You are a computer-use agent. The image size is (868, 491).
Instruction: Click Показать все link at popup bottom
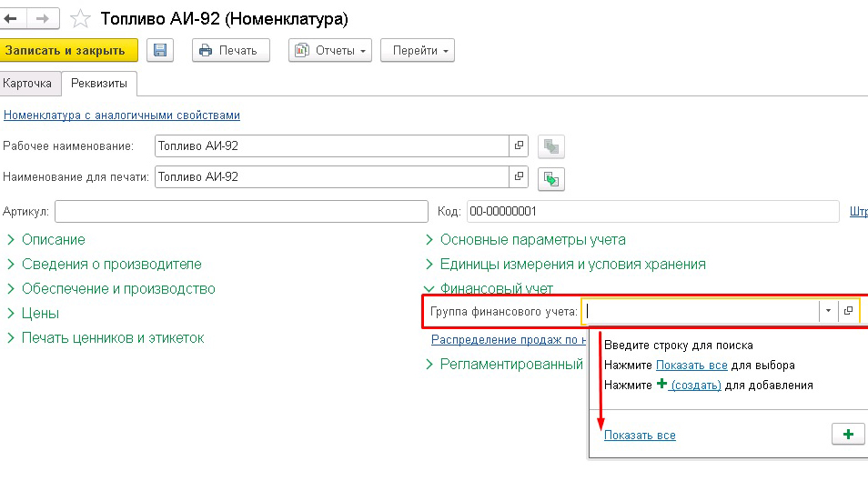640,436
